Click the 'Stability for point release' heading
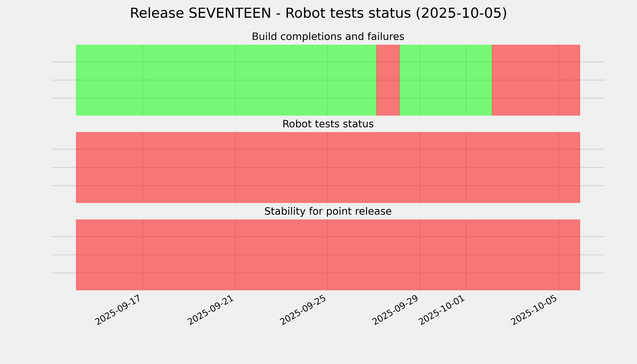This screenshot has height=364, width=637. pyautogui.click(x=328, y=212)
